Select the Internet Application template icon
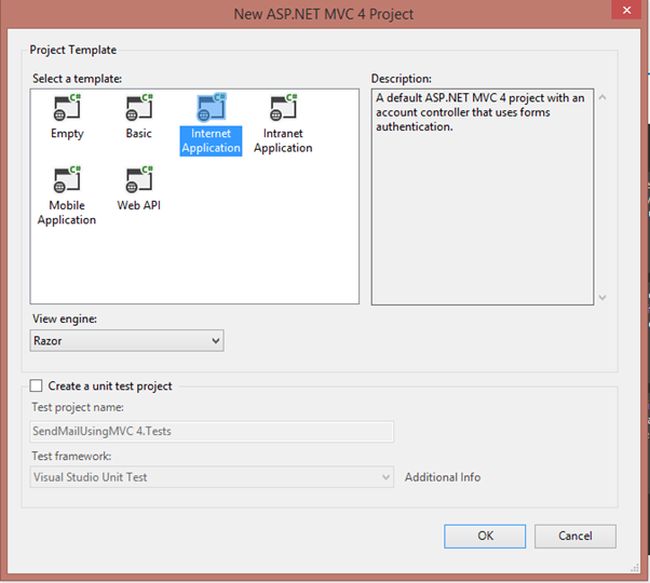 click(211, 107)
